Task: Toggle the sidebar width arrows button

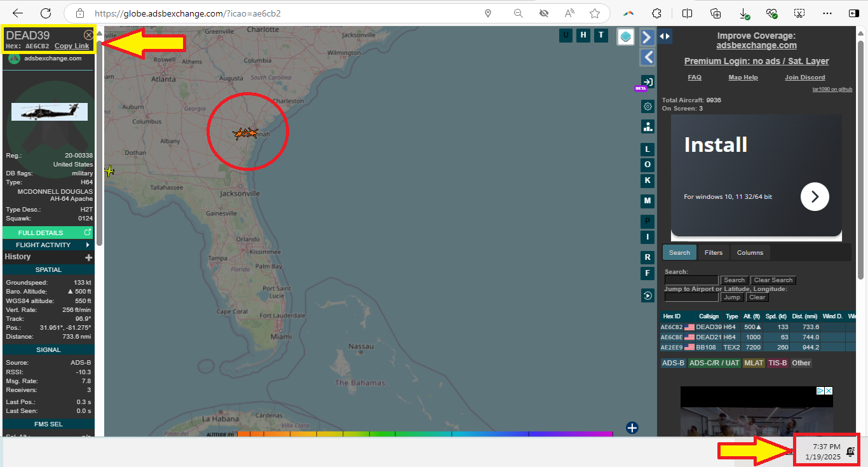Action: (665, 36)
